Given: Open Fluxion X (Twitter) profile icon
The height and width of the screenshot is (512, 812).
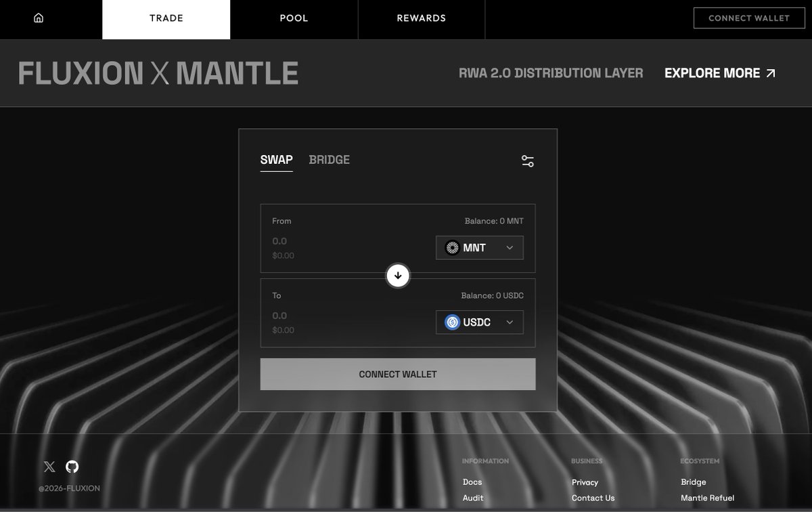Looking at the screenshot, I should click(x=49, y=467).
